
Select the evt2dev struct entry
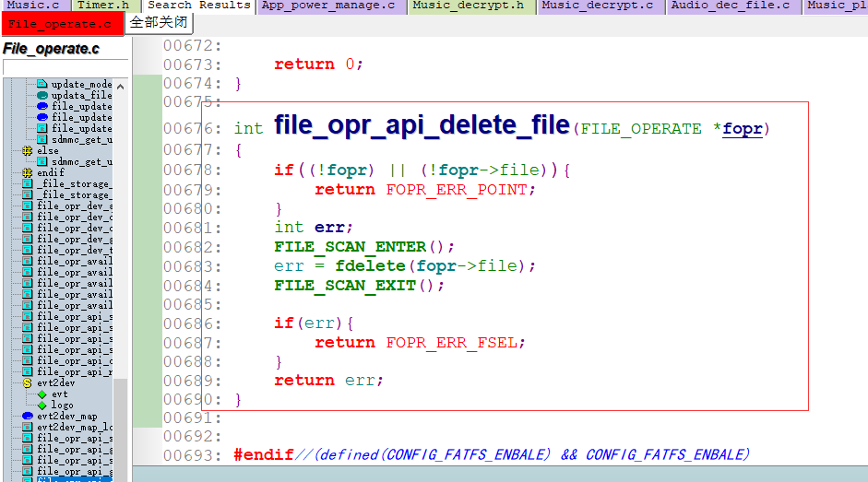tap(56, 383)
